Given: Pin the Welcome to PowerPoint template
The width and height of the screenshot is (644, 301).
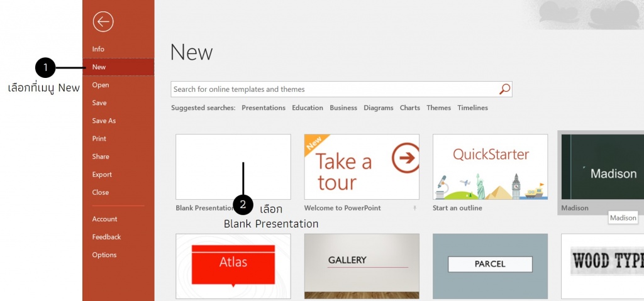Looking at the screenshot, I should click(414, 208).
